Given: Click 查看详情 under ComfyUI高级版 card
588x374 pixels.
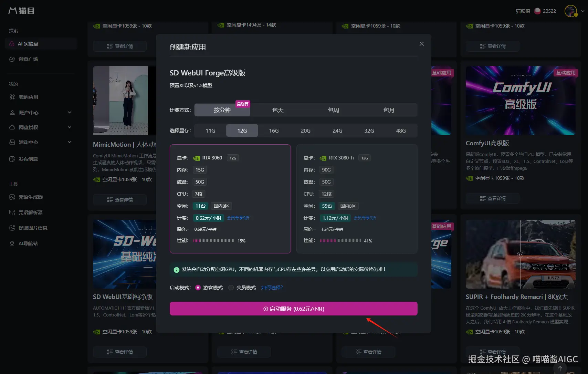Looking at the screenshot, I should [x=493, y=198].
